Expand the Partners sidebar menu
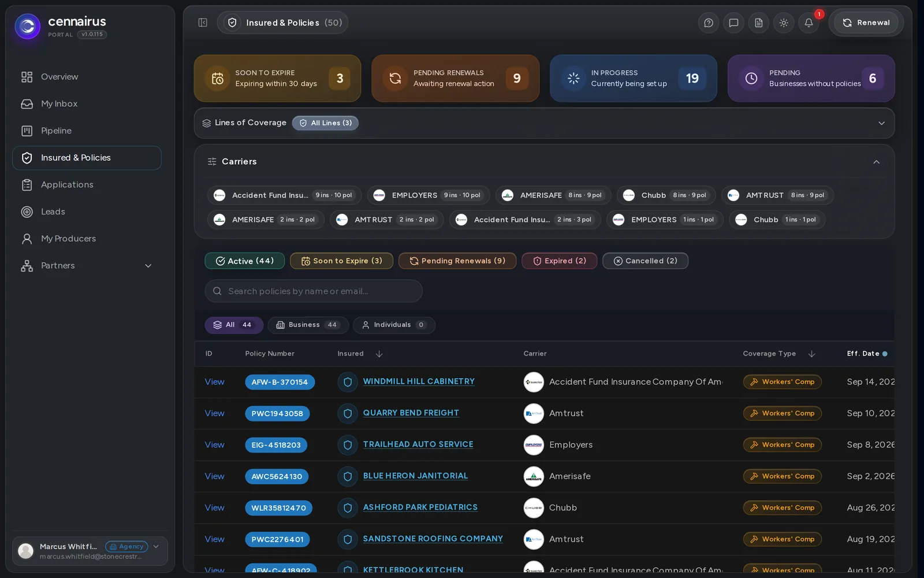Image resolution: width=924 pixels, height=578 pixels. click(x=87, y=266)
